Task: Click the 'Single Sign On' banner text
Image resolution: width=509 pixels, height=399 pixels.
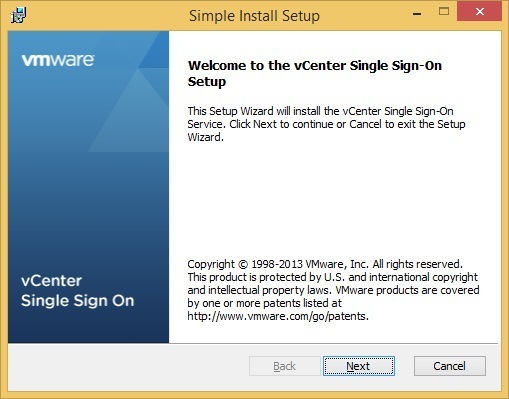Action: click(78, 301)
